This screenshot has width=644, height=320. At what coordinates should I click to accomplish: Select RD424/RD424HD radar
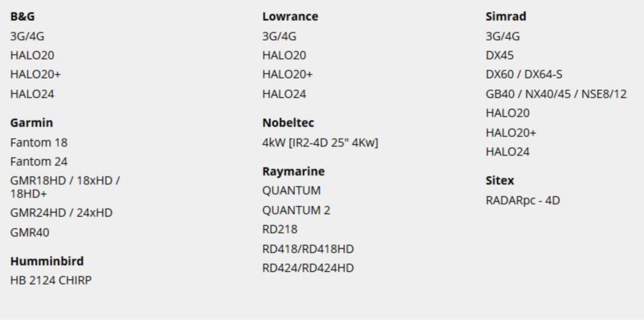point(308,268)
